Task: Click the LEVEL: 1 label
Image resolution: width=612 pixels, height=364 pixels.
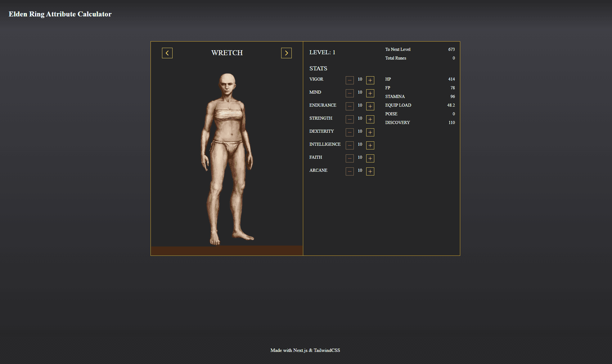Action: click(x=322, y=52)
